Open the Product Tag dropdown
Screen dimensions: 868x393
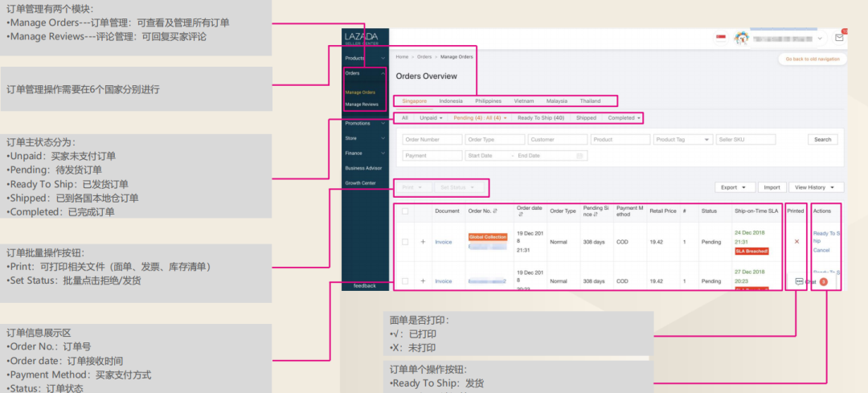pos(683,140)
